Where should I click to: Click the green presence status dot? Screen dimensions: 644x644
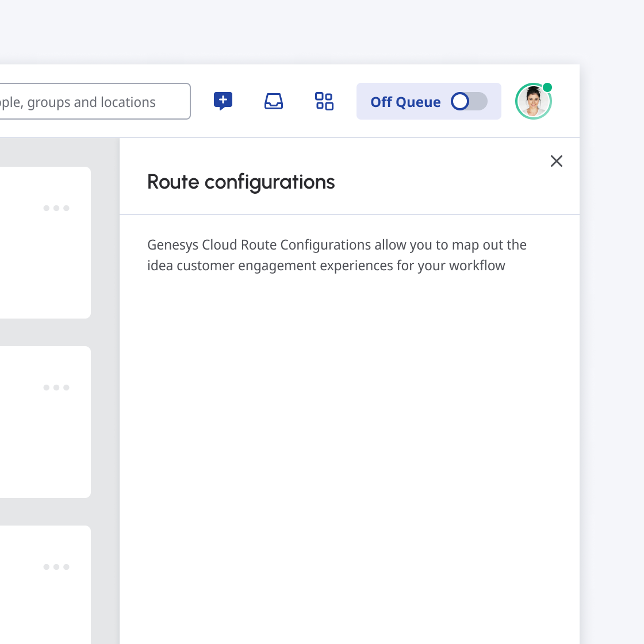point(547,87)
